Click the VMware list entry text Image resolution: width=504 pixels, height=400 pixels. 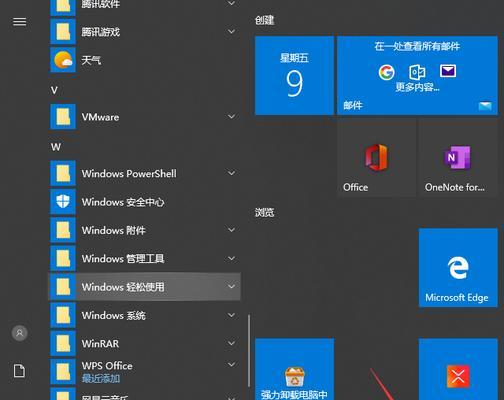100,117
